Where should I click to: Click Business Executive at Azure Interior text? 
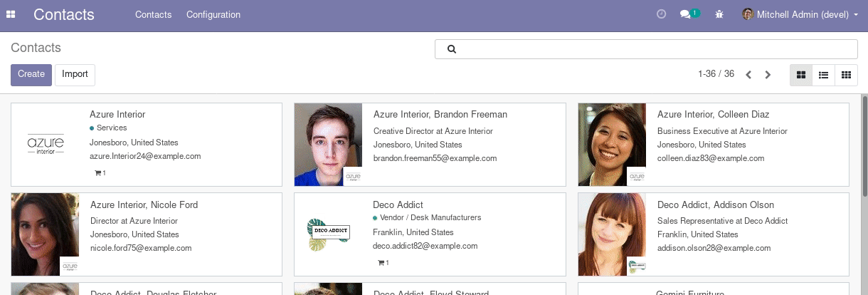coord(723,131)
